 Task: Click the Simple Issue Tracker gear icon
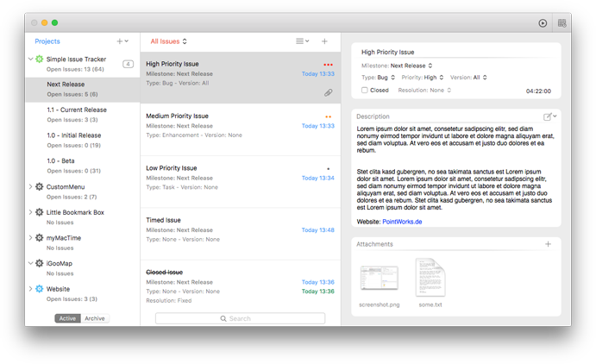pos(39,59)
